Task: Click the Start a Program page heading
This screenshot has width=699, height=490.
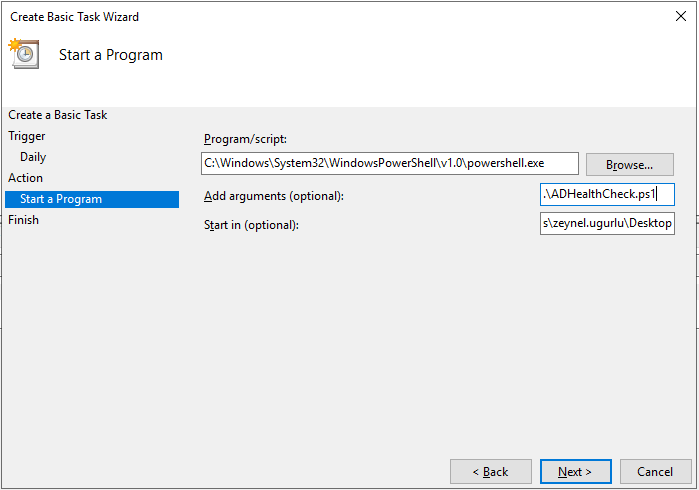Action: (x=111, y=55)
